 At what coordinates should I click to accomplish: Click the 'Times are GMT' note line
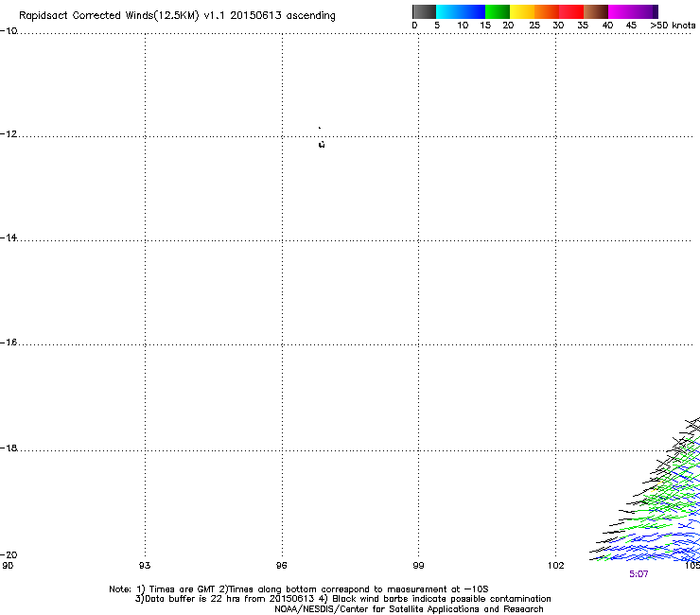pyautogui.click(x=299, y=589)
